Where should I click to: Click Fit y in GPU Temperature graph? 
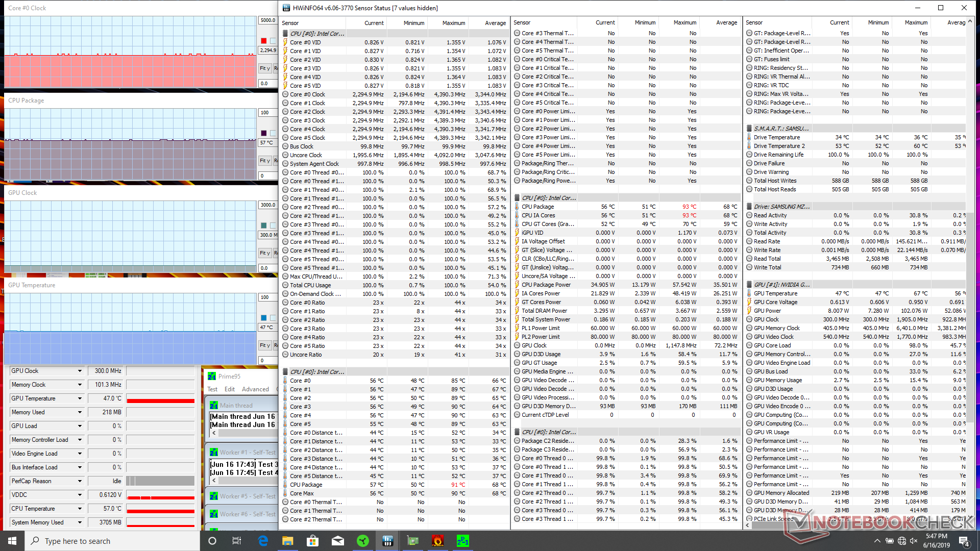pyautogui.click(x=264, y=345)
